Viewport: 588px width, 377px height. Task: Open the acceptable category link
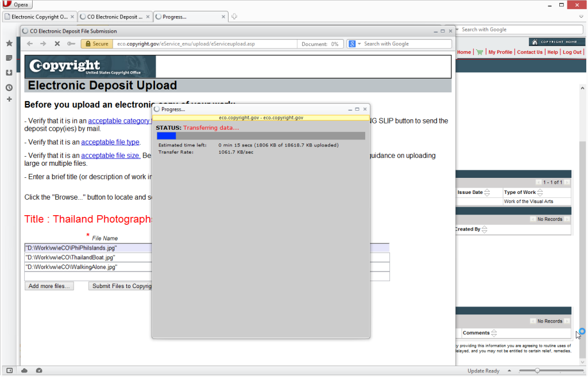(119, 121)
